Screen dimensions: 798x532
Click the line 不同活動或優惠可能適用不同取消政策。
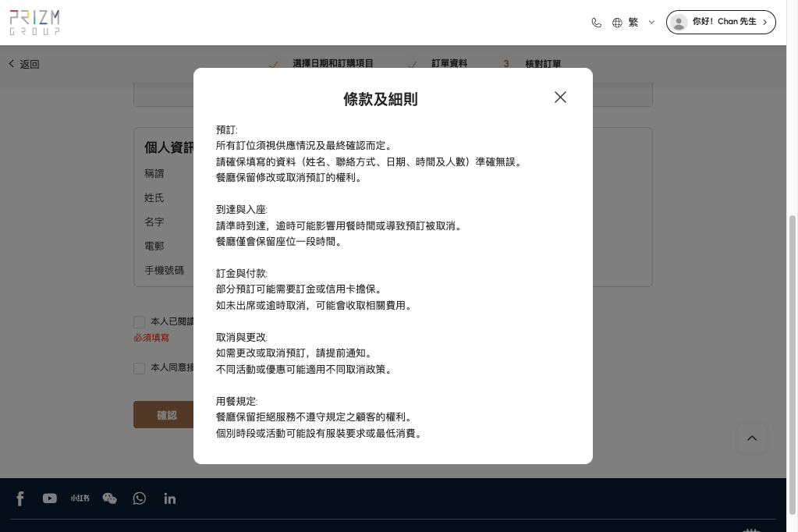pyautogui.click(x=303, y=370)
